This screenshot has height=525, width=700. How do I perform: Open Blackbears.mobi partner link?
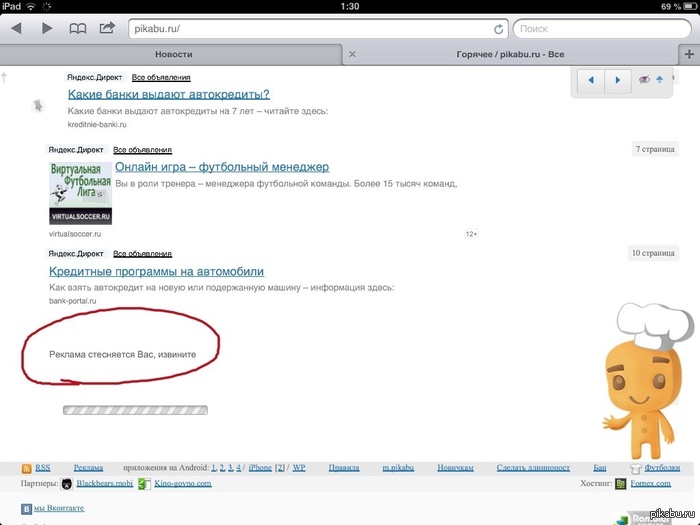coord(104,483)
